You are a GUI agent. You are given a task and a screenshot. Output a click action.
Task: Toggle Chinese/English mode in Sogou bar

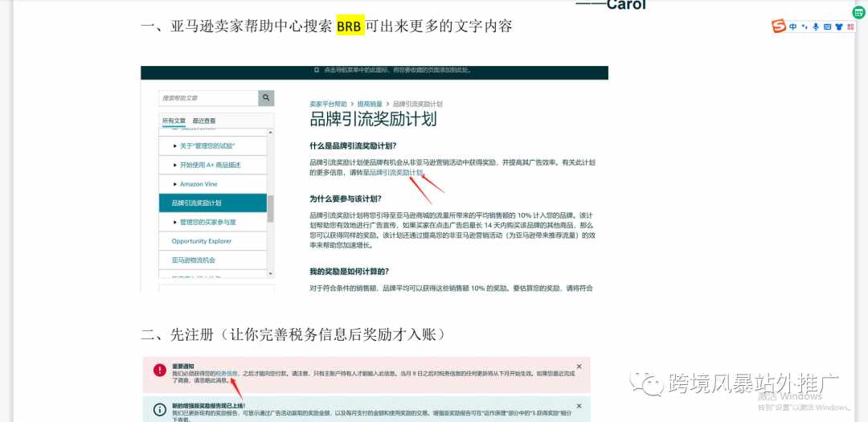[793, 27]
